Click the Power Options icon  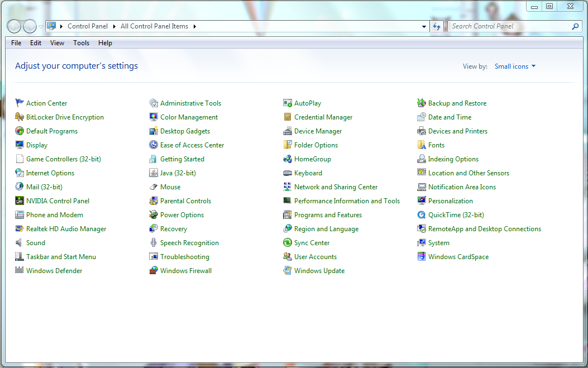point(154,214)
